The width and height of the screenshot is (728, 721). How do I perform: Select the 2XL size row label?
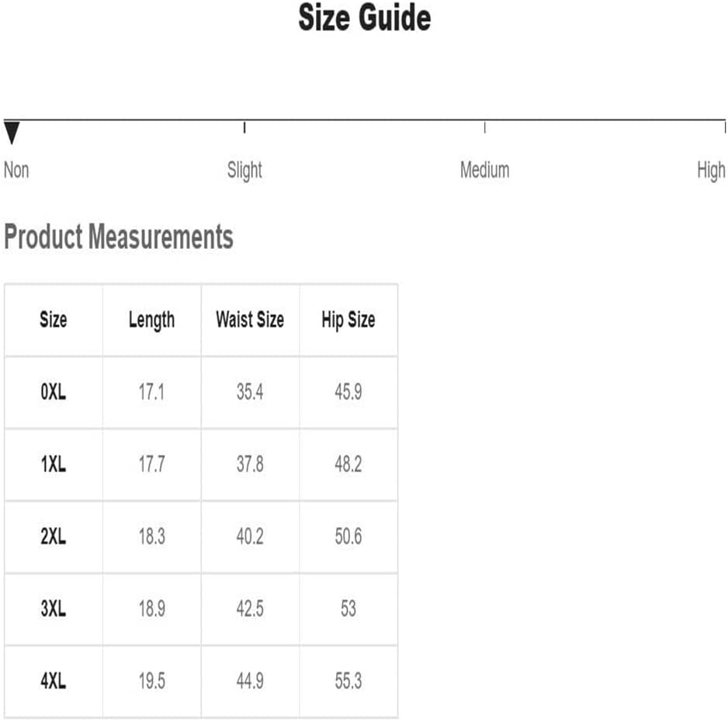click(54, 537)
